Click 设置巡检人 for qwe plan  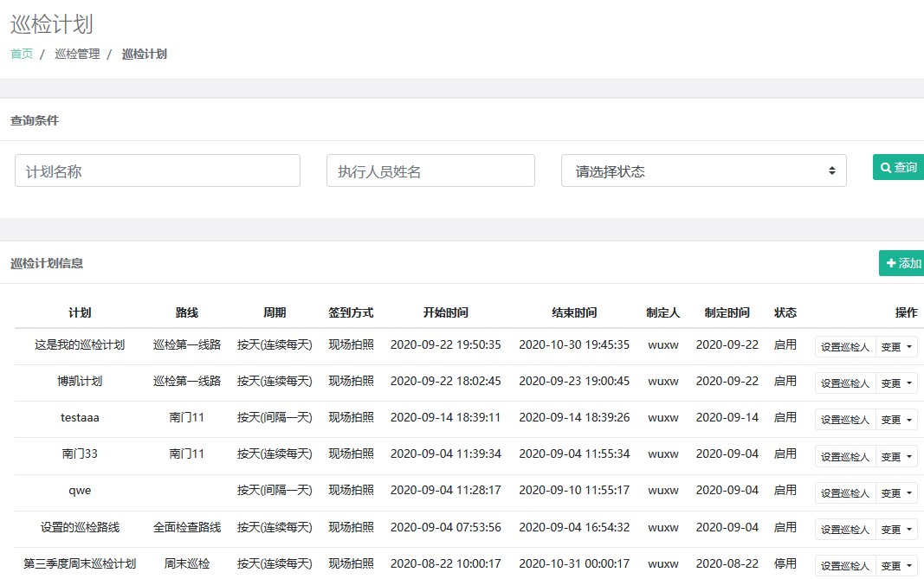point(844,493)
